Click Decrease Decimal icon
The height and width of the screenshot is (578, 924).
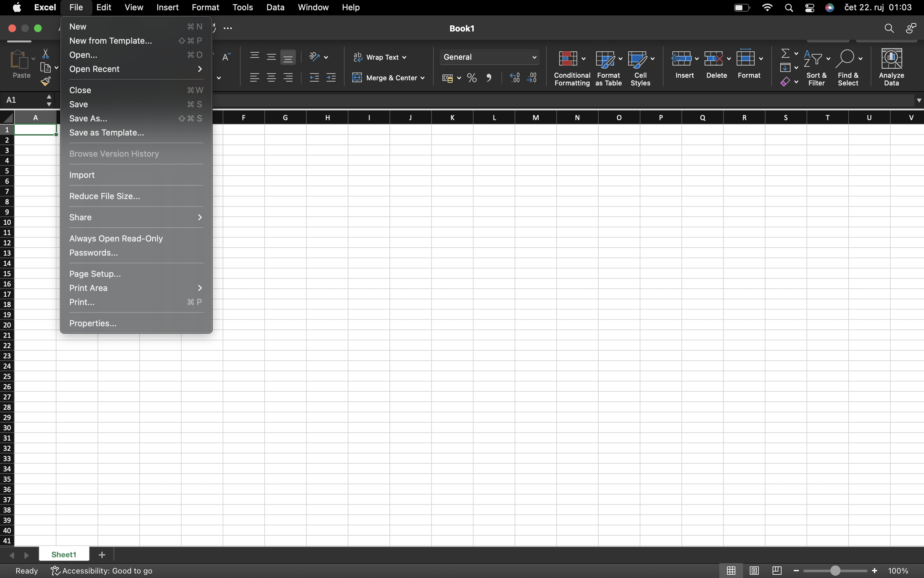[532, 78]
